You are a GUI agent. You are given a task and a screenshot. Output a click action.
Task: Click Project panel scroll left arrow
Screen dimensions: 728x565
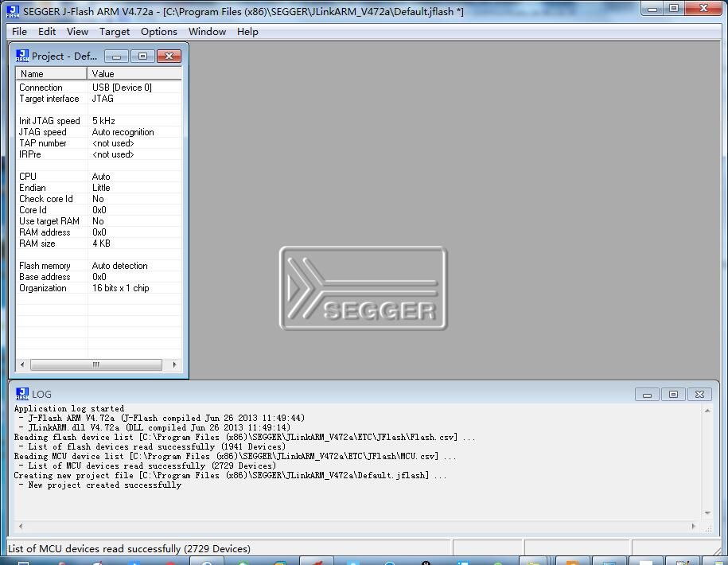pyautogui.click(x=22, y=365)
